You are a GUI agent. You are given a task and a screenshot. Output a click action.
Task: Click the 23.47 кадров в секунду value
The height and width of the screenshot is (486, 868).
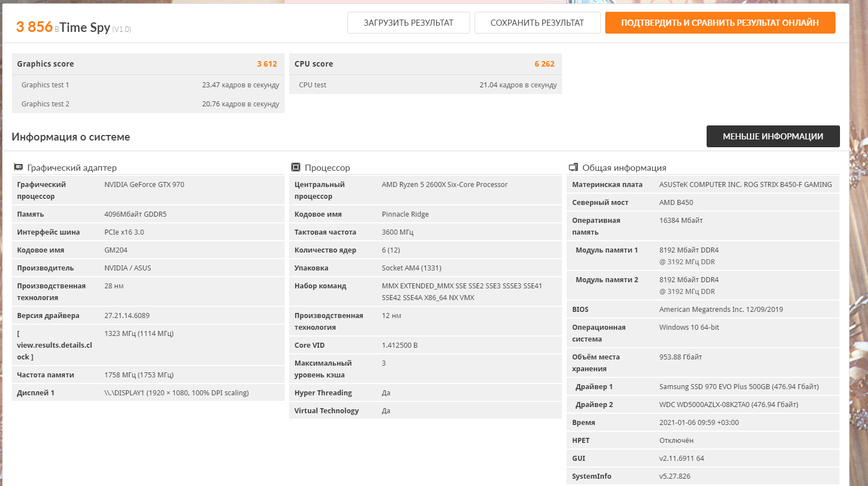point(241,85)
